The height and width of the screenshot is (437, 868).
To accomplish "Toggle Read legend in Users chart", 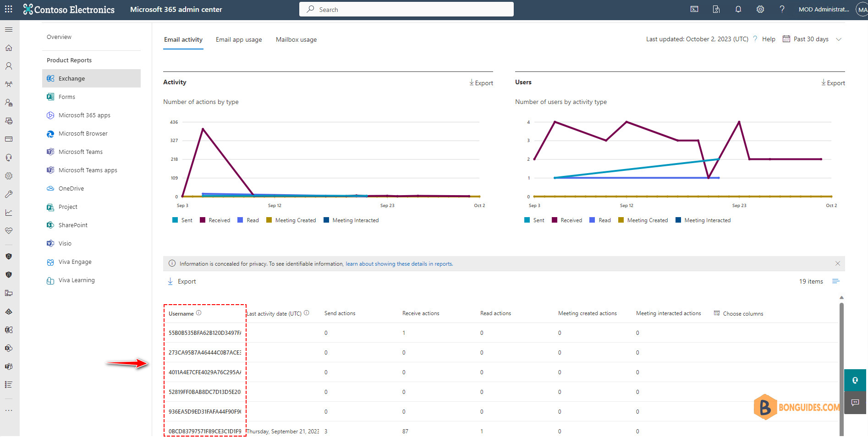I will pyautogui.click(x=600, y=220).
